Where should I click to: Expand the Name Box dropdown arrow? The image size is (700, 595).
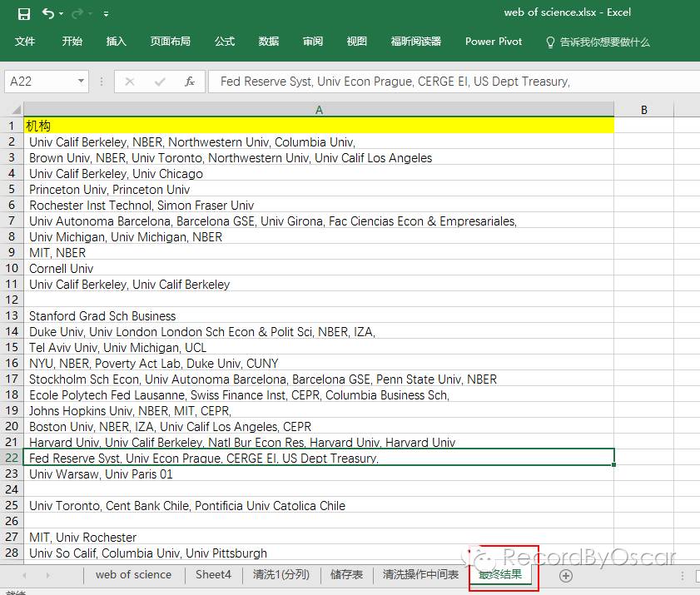click(81, 82)
